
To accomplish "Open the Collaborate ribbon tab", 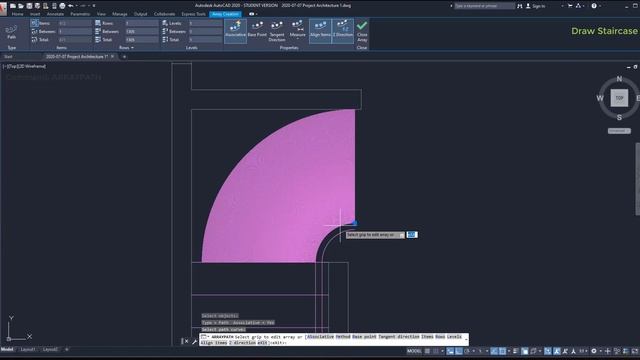I will [164, 14].
